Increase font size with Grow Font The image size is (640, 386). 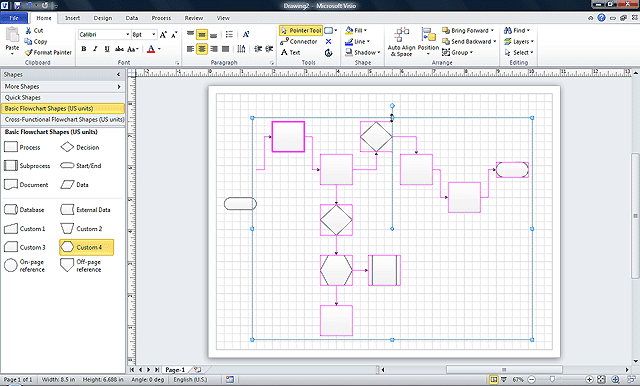163,35
